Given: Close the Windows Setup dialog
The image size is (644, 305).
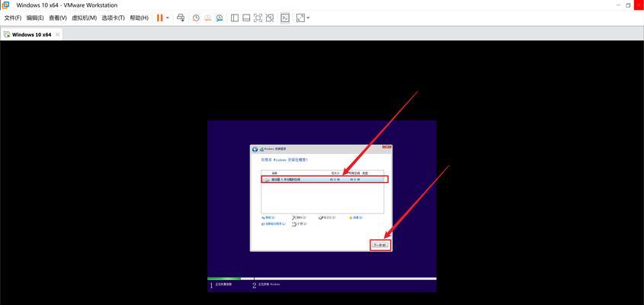Looking at the screenshot, I should pos(386,146).
